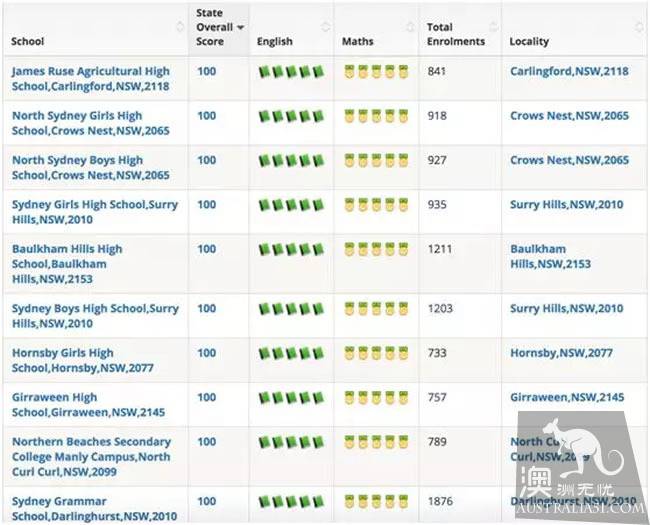Viewport: 650px width, 525px height.
Task: Click English book rating icons in Hornsby Girls row
Action: coord(291,353)
